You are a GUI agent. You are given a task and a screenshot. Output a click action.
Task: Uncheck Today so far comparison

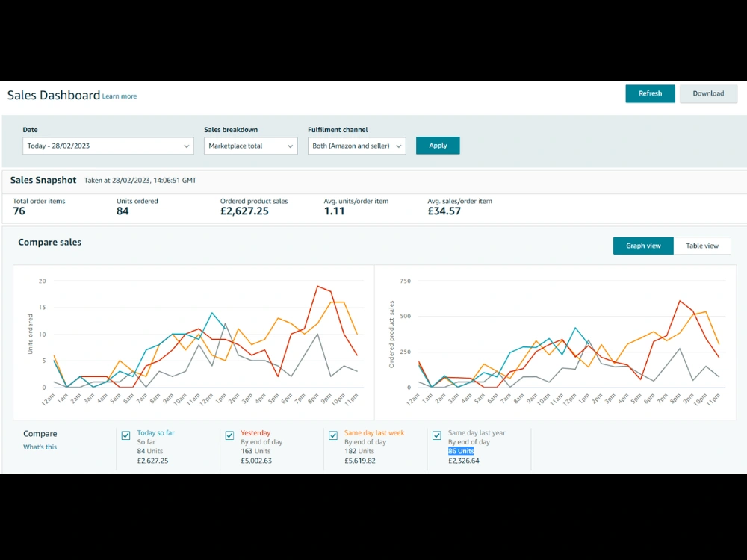tap(125, 435)
